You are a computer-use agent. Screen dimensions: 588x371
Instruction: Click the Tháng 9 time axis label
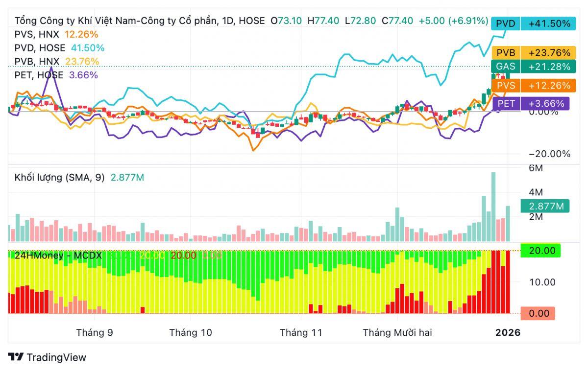(x=95, y=333)
